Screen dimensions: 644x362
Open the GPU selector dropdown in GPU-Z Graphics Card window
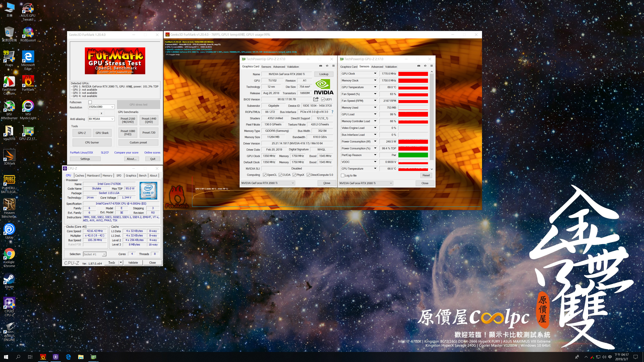coord(268,183)
